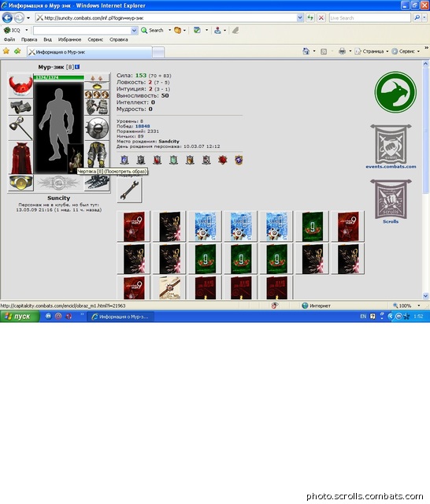Open the Правка menu
The width and height of the screenshot is (430, 504).
click(29, 39)
